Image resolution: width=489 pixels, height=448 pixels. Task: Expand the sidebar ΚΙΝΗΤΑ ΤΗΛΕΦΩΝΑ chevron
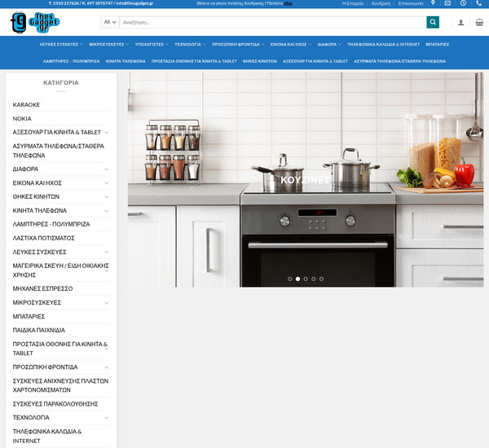(x=106, y=211)
